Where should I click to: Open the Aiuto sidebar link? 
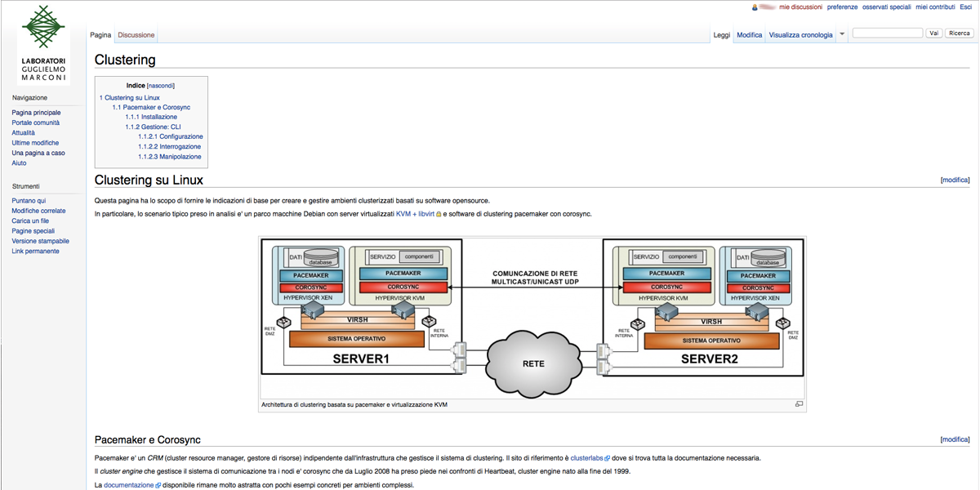[19, 163]
